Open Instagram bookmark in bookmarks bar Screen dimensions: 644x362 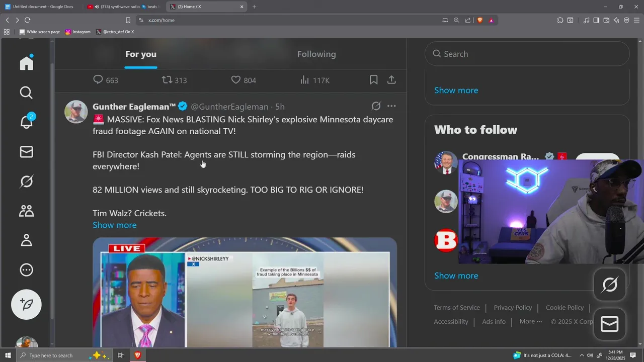pyautogui.click(x=77, y=32)
